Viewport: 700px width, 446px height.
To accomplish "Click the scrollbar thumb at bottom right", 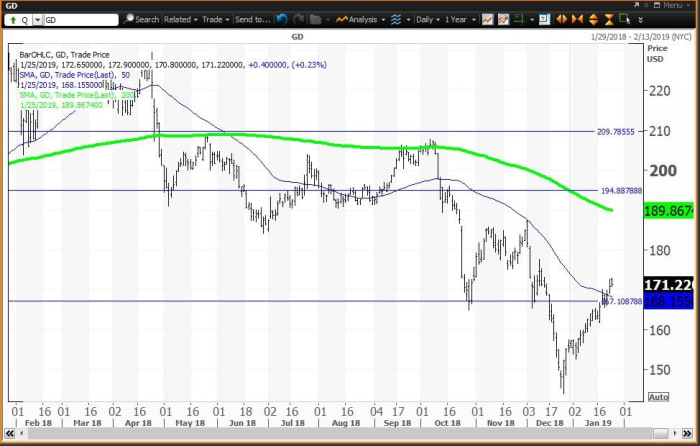I will tap(660, 433).
